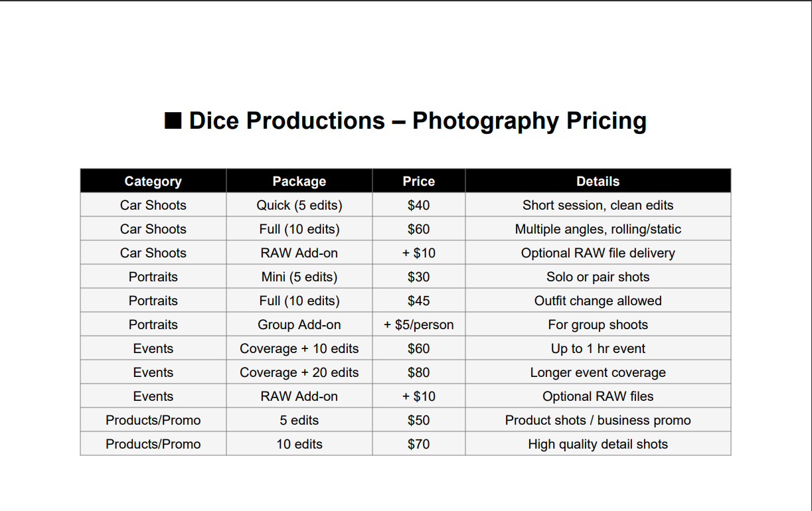This screenshot has height=511, width=812.
Task: Select Coverage + 10 edits cell
Action: click(x=299, y=348)
